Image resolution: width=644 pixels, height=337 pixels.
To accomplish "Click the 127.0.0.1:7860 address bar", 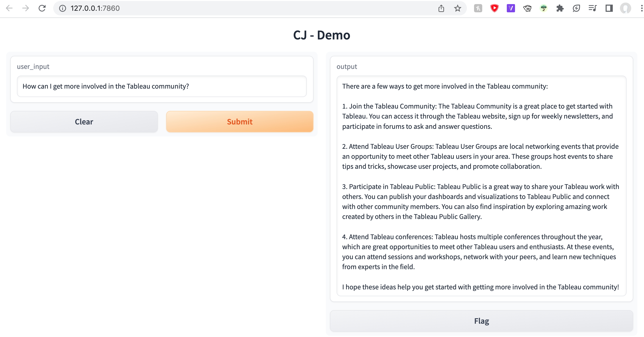I will [230, 8].
